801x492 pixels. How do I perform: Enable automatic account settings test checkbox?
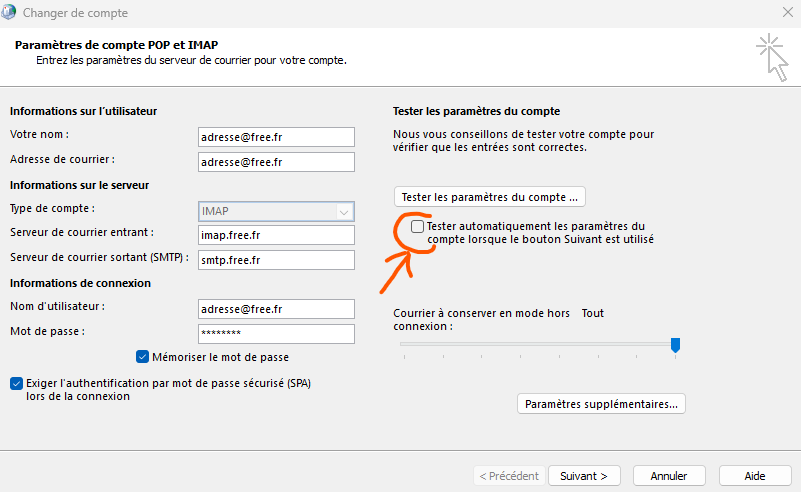click(x=417, y=226)
